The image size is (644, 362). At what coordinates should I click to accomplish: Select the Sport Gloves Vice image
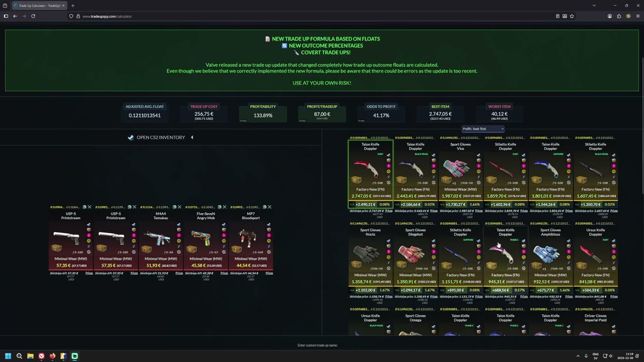[457, 168]
